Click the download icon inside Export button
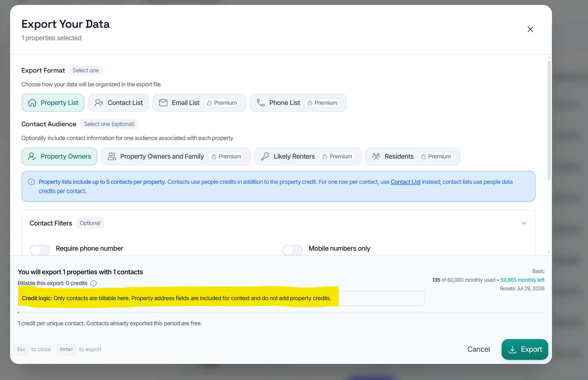 pyautogui.click(x=512, y=349)
